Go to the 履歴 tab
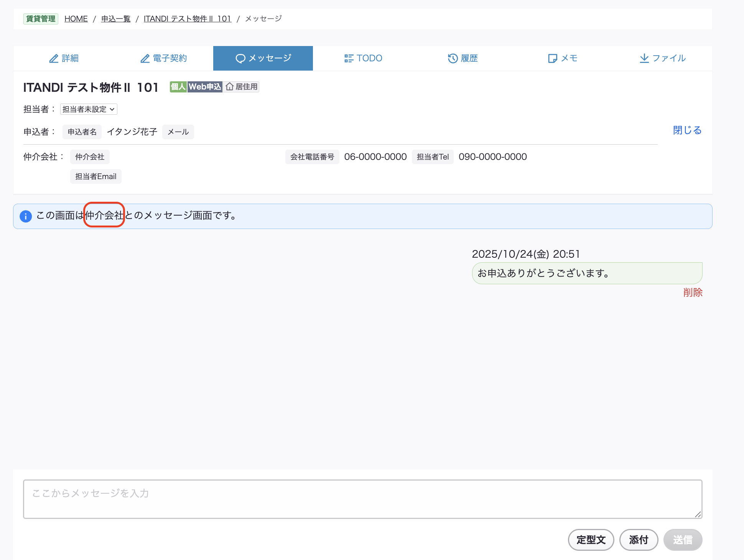This screenshot has width=744, height=560. pos(463,58)
